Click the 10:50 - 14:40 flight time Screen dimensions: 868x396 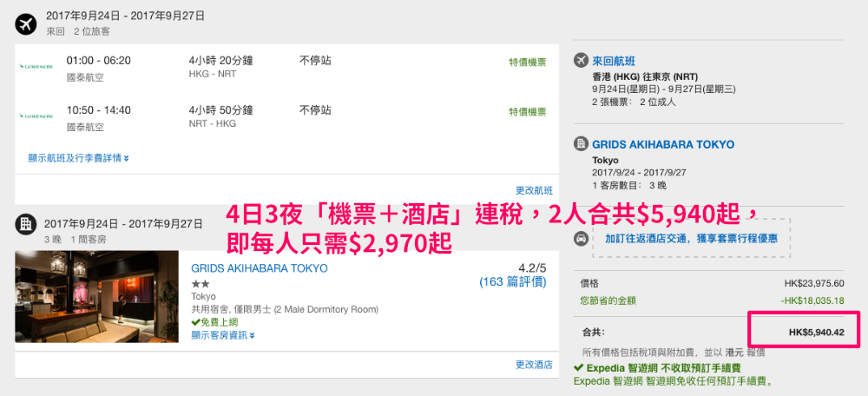(x=99, y=110)
